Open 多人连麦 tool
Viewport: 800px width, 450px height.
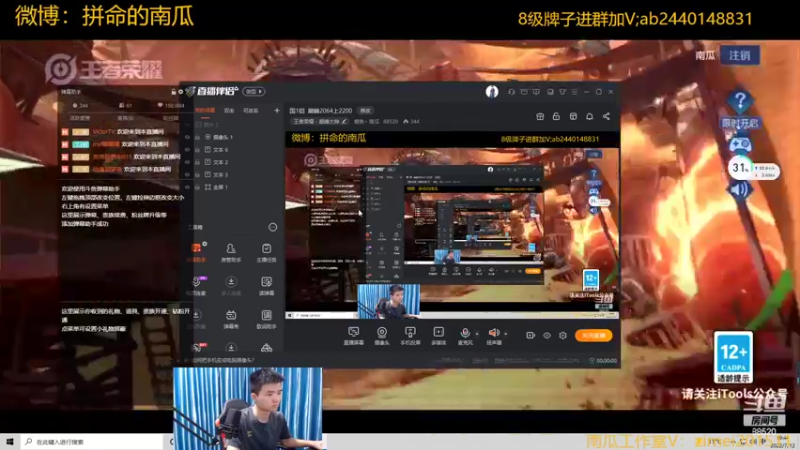pyautogui.click(x=231, y=286)
